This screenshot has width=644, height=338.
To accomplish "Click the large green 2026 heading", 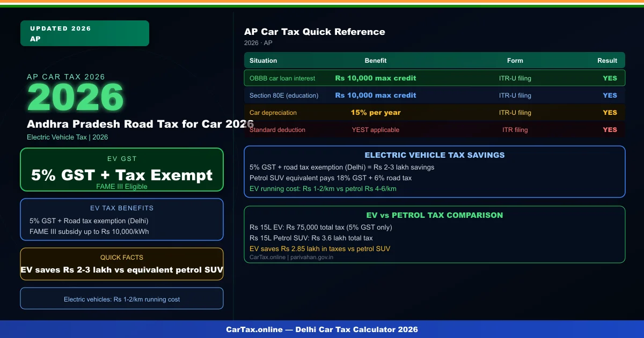I will pyautogui.click(x=76, y=98).
